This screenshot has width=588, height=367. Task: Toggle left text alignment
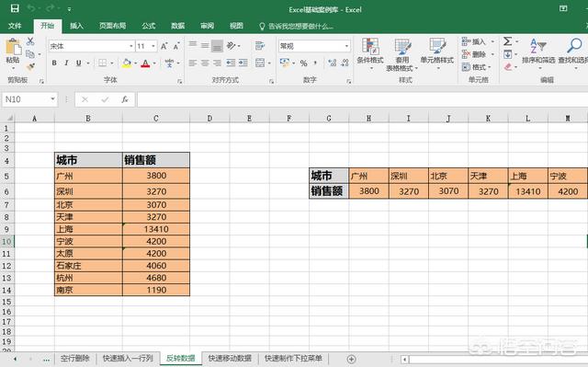click(x=193, y=63)
